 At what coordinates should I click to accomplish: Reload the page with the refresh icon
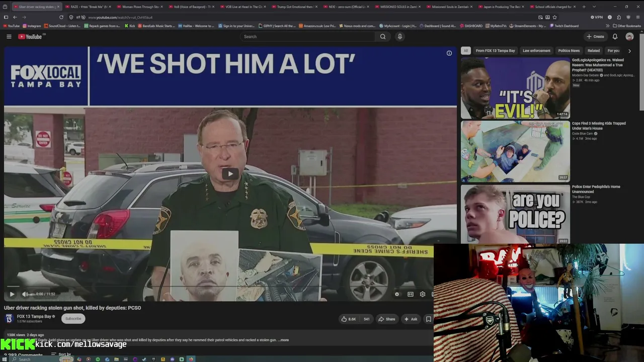tap(61, 17)
